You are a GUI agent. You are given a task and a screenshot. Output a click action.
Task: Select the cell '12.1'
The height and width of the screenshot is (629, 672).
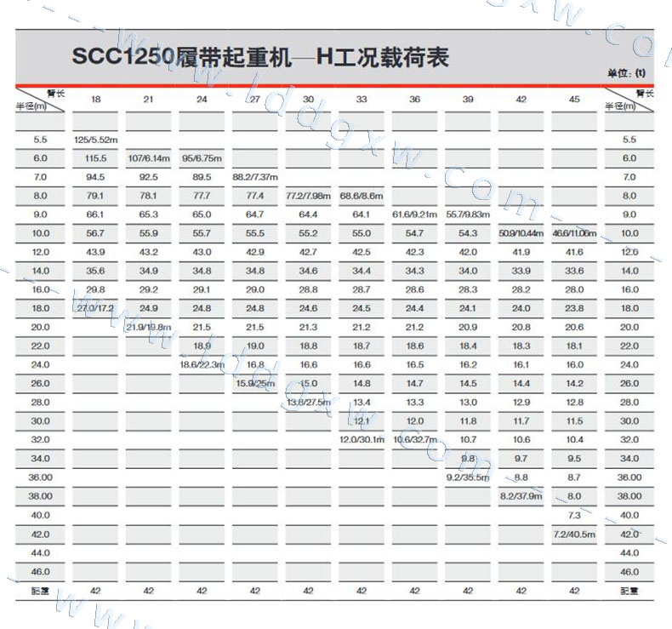(362, 421)
